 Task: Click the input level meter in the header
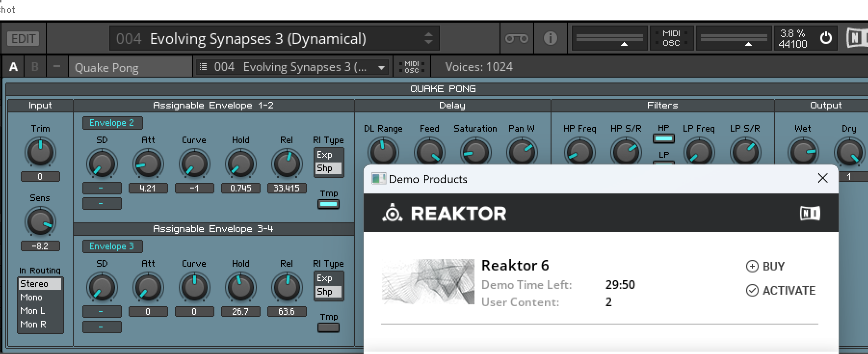(x=610, y=39)
